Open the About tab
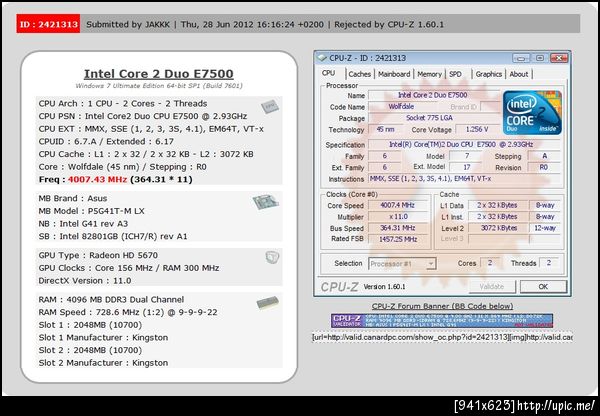Image resolution: width=600 pixels, height=416 pixels. pos(519,74)
